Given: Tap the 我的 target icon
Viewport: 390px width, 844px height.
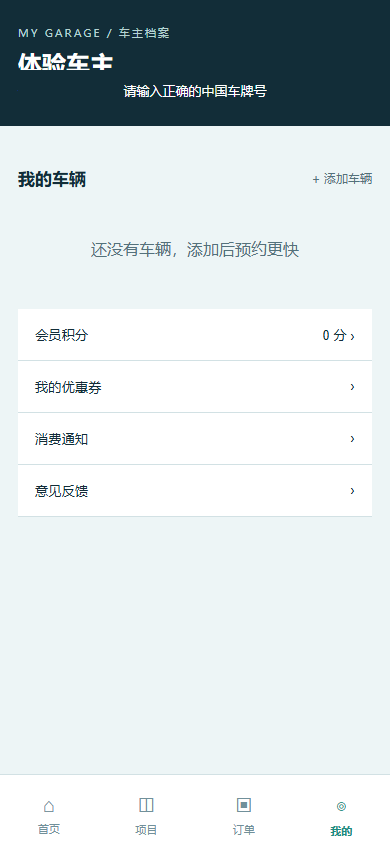Looking at the screenshot, I should pos(341,806).
